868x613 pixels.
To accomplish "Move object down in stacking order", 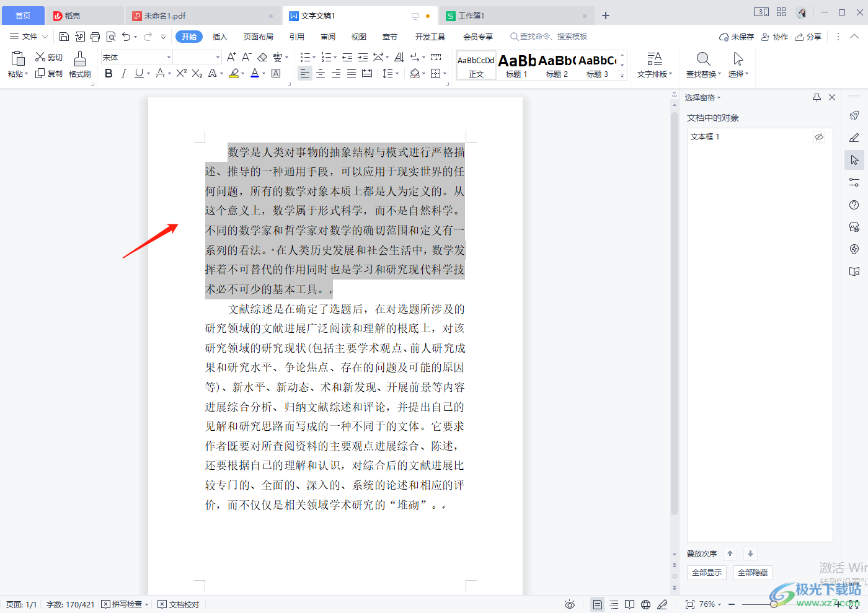I will click(750, 553).
